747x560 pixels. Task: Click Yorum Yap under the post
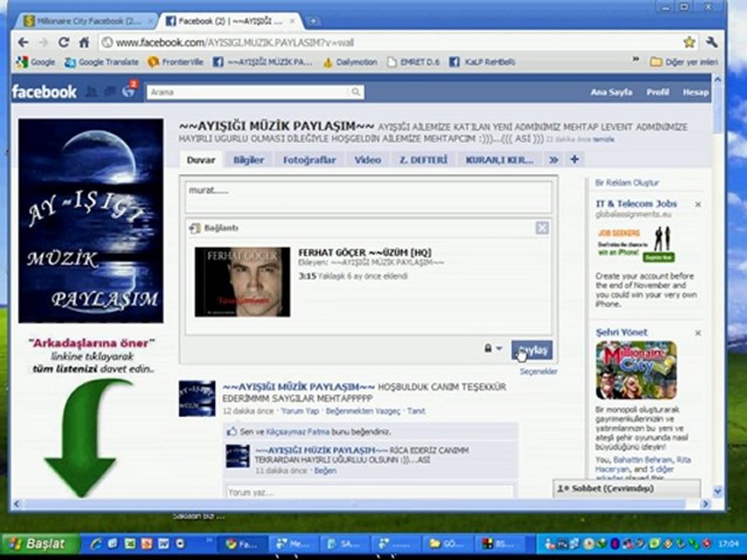(300, 411)
